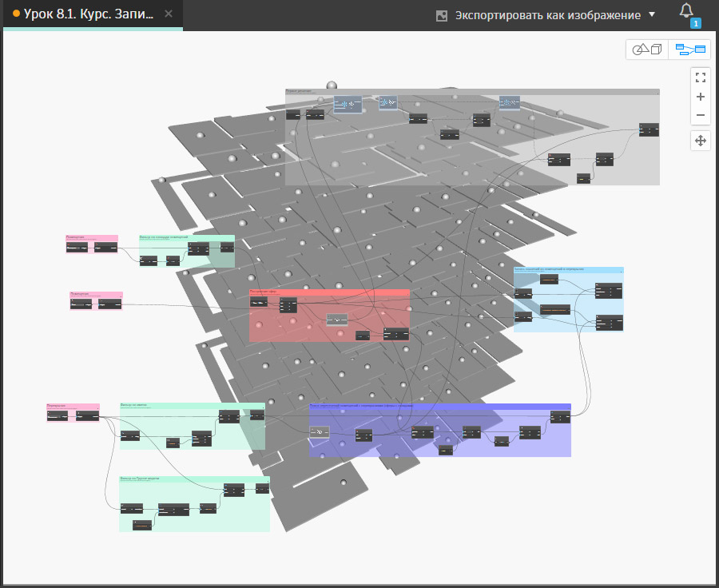Image resolution: width=719 pixels, height=588 pixels.
Task: Close the Урок 8.1 workspace tab
Action: [169, 14]
